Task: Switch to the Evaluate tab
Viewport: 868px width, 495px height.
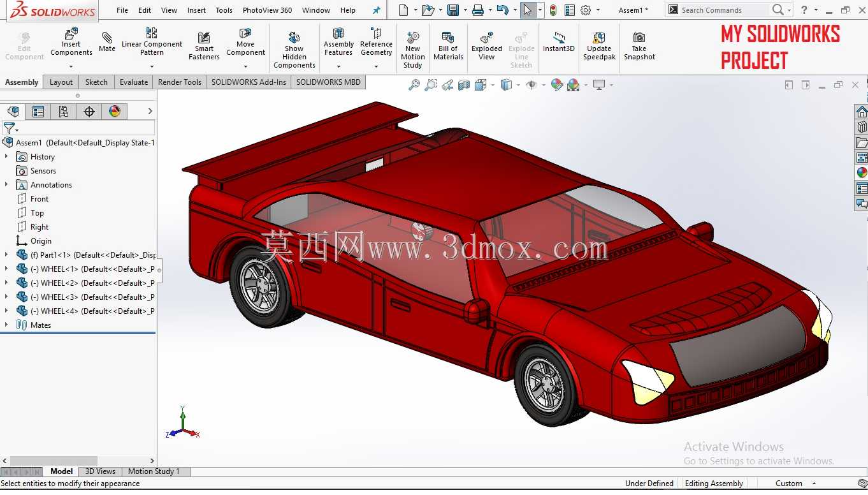Action: click(x=134, y=82)
